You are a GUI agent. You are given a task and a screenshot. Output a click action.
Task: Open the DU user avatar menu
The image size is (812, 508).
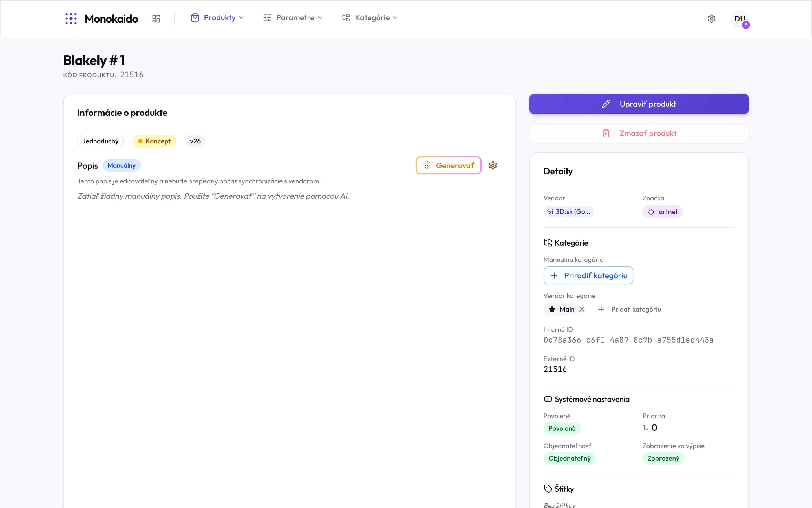pyautogui.click(x=740, y=19)
